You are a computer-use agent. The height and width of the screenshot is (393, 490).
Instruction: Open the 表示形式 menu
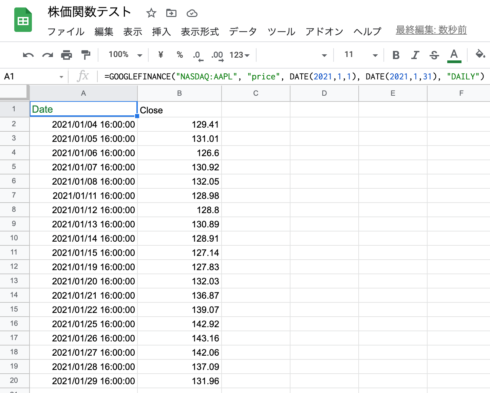pos(200,32)
